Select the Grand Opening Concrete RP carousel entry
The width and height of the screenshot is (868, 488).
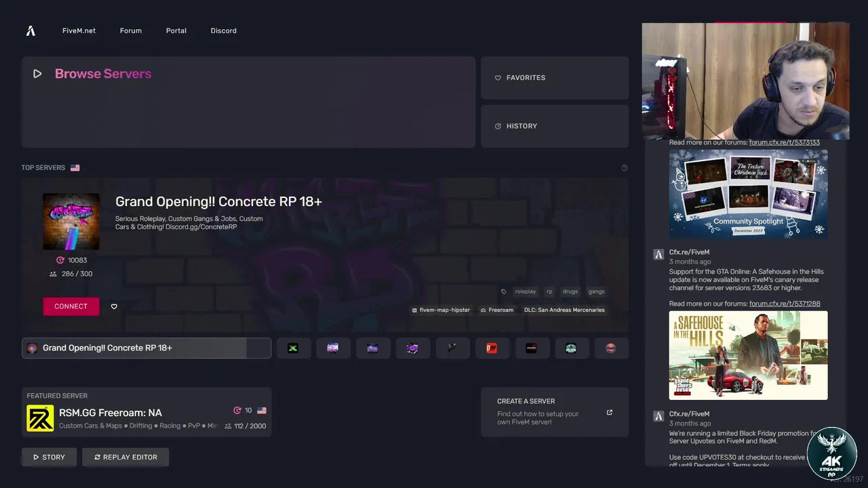click(146, 348)
